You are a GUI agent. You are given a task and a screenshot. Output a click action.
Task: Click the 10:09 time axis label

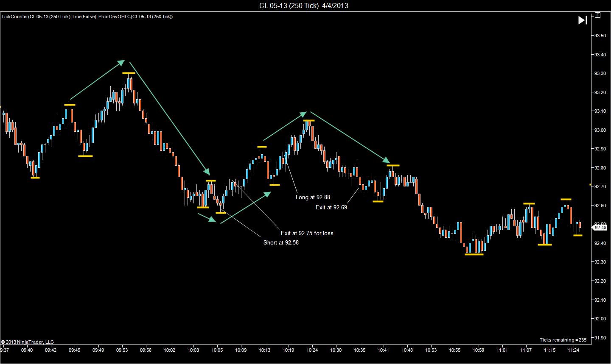[x=241, y=350]
